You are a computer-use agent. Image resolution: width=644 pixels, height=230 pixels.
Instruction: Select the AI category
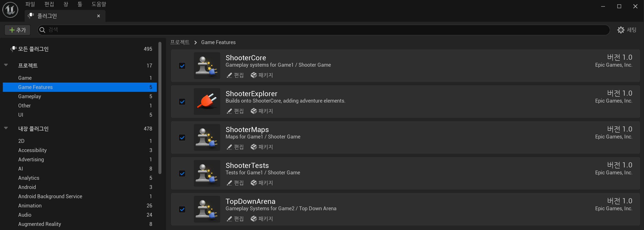[x=80, y=169]
